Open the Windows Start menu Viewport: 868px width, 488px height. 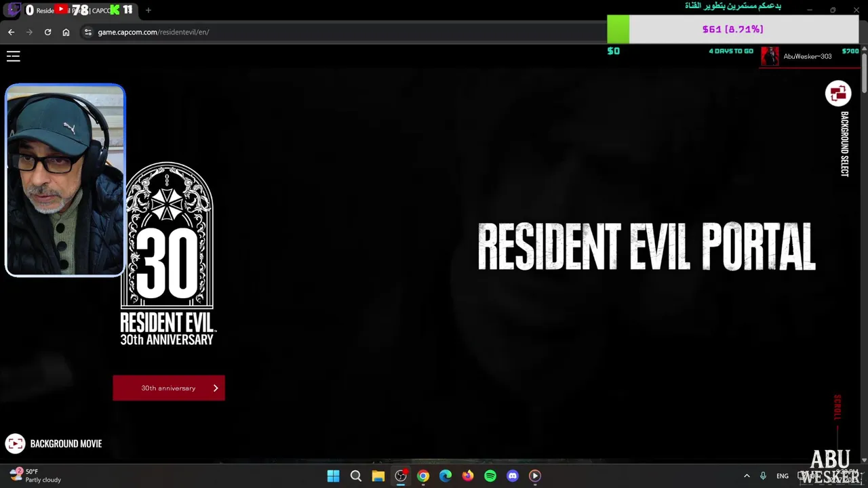coord(333,476)
